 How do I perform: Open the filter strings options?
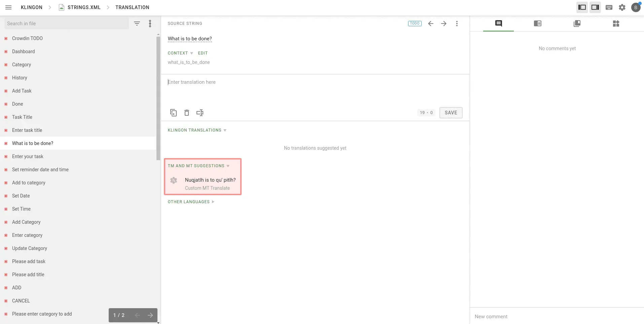click(x=137, y=24)
